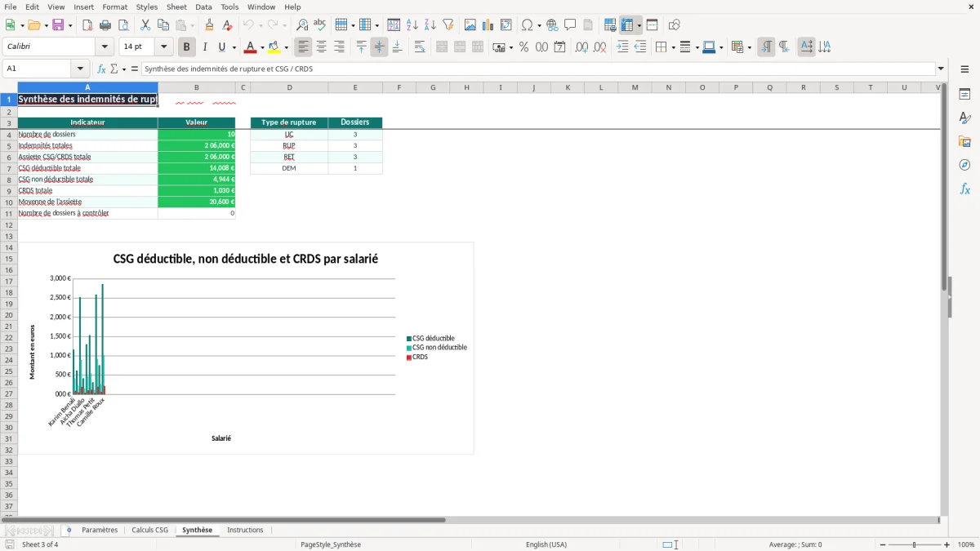Insert a chart
The height and width of the screenshot is (551, 980).
[x=488, y=25]
